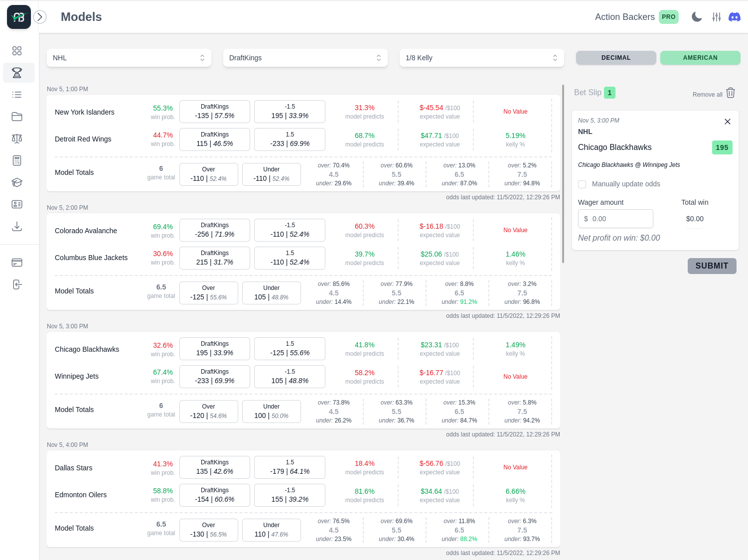
Task: Open the settings sliders icon in header
Action: point(717,17)
